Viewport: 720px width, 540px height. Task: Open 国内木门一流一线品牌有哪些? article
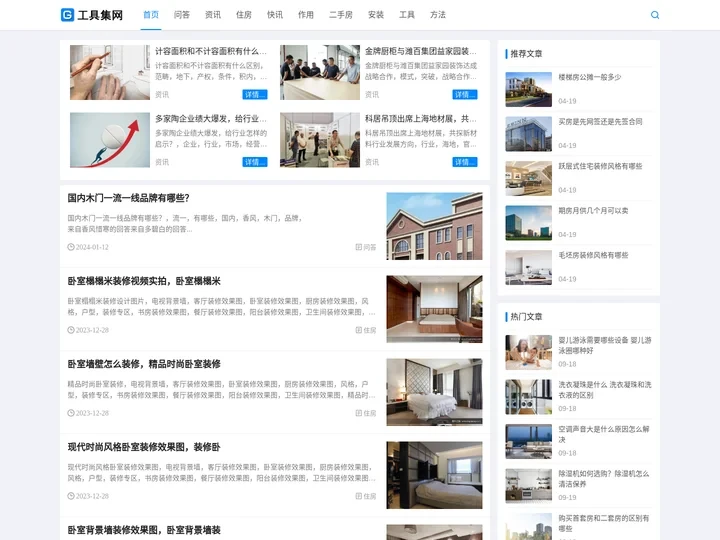point(129,198)
